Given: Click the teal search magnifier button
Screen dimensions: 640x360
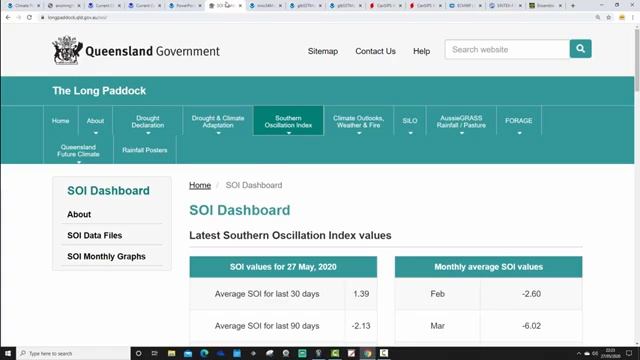Looking at the screenshot, I should [x=580, y=49].
